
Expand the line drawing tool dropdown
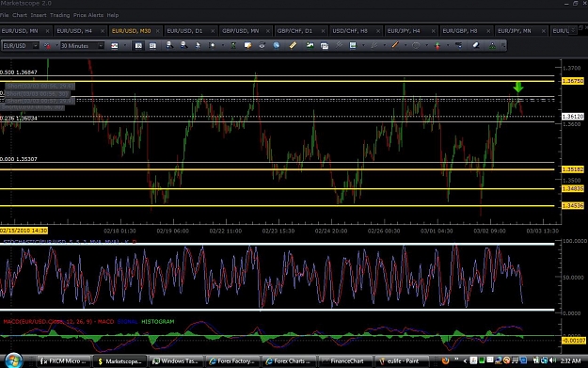405,46
